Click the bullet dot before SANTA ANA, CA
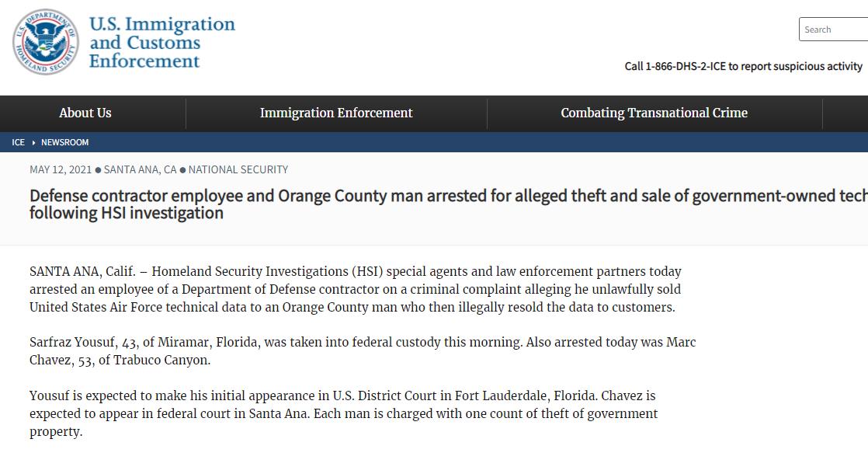The width and height of the screenshot is (868, 453). coord(98,170)
